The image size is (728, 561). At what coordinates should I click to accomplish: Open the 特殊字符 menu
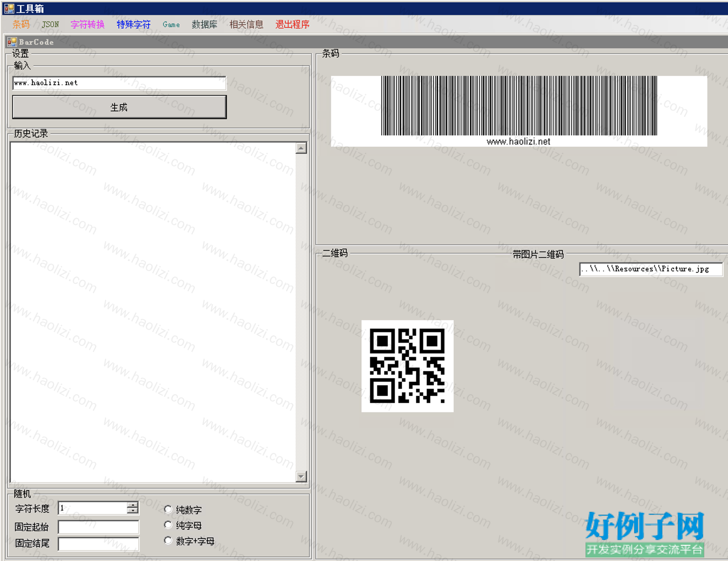point(134,24)
